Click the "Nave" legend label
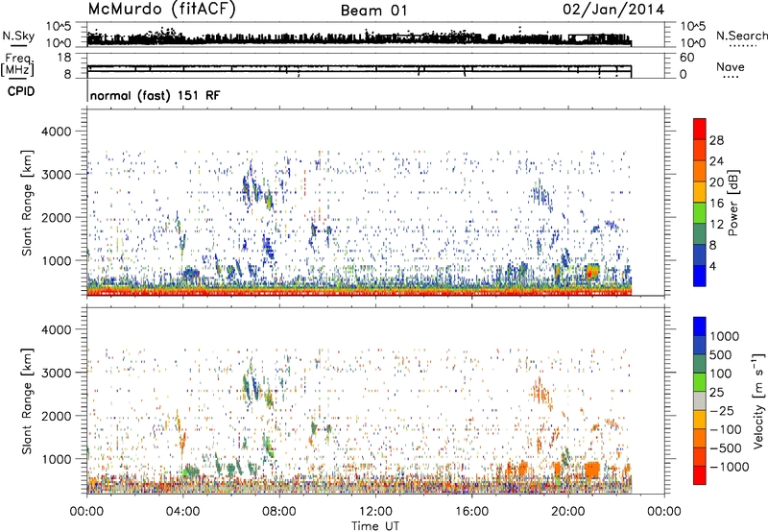 (x=731, y=67)
